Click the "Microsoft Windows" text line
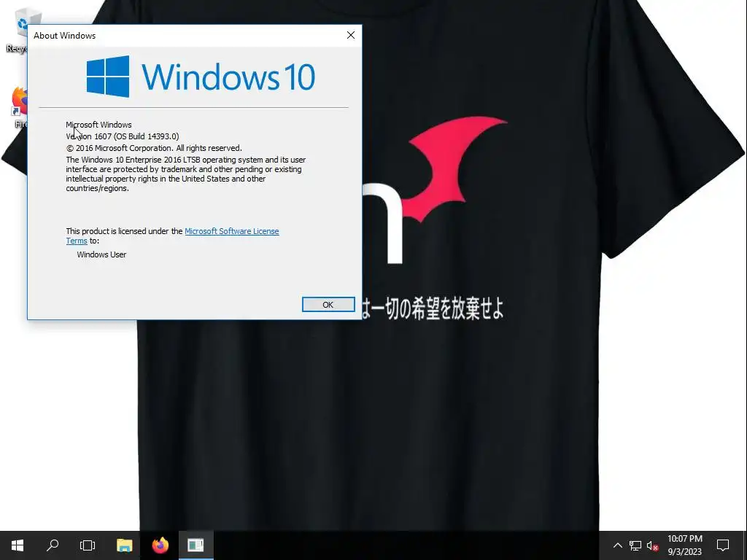Image resolution: width=747 pixels, height=560 pixels. click(98, 125)
